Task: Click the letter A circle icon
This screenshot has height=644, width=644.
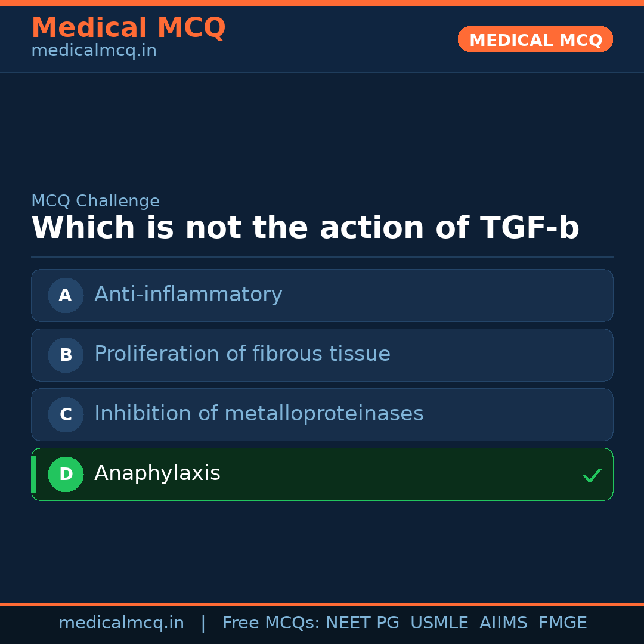Action: point(66,295)
